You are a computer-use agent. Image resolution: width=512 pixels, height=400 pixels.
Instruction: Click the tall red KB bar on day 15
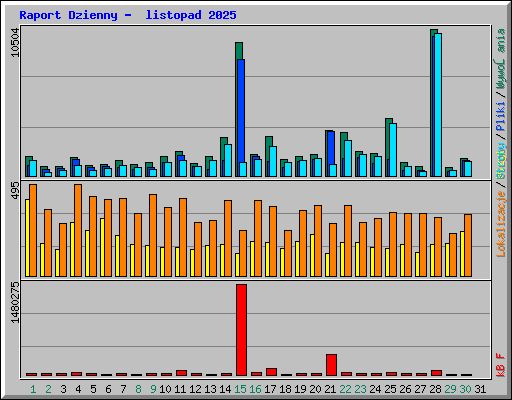241,330
